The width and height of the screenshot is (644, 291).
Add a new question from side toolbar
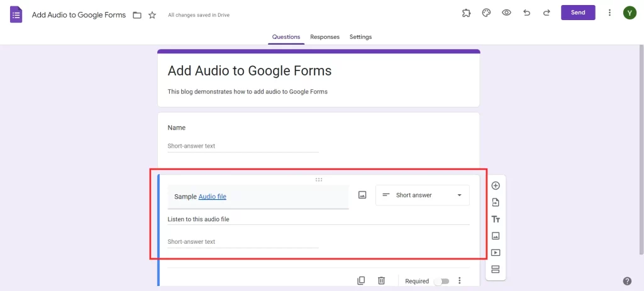tap(496, 185)
